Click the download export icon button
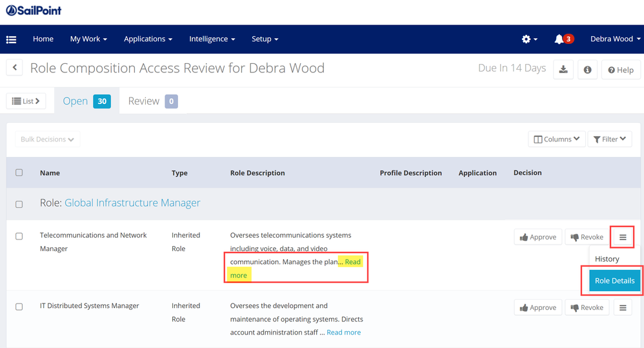644x348 pixels. [x=563, y=70]
